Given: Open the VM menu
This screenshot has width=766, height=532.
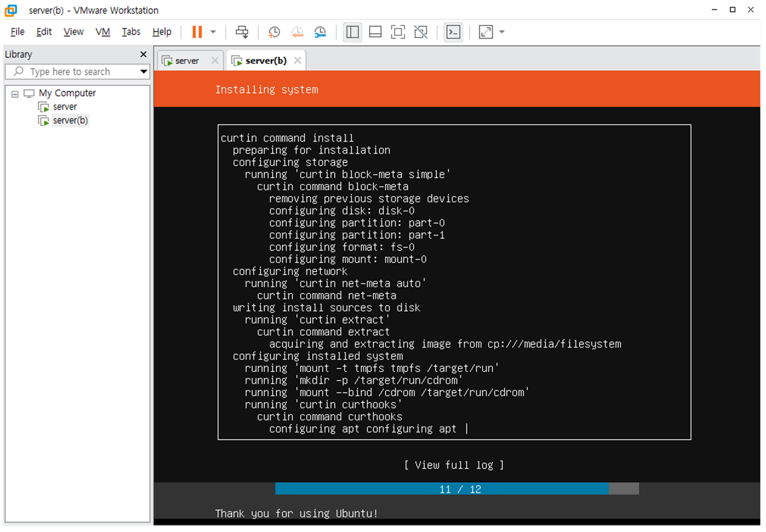Looking at the screenshot, I should pos(102,32).
